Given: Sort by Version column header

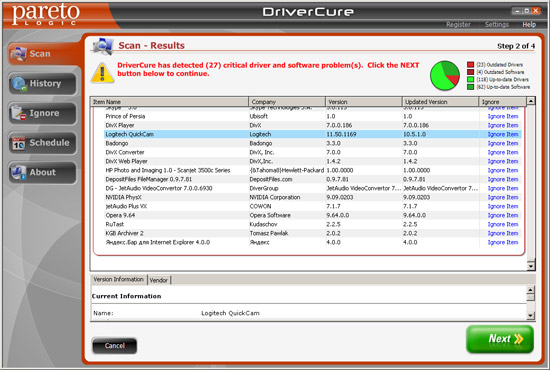Looking at the screenshot, I should click(363, 102).
